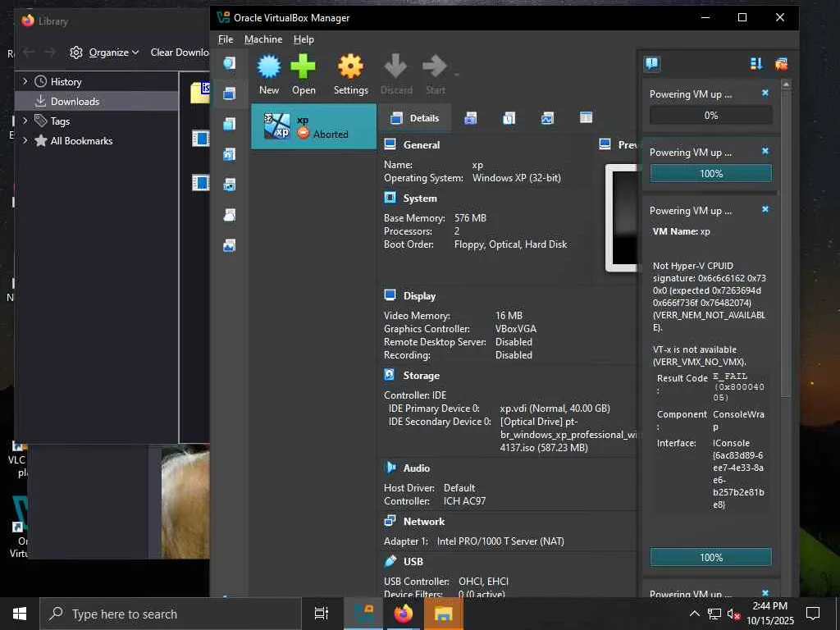Open Task View on the taskbar
This screenshot has width=840, height=630.
click(321, 614)
